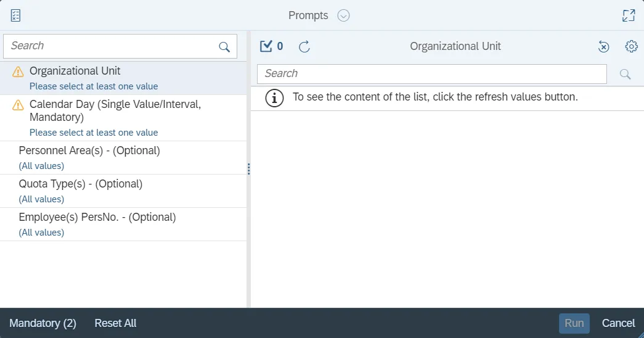Refresh the Organizational Unit values list
This screenshot has height=338, width=644.
pyautogui.click(x=304, y=46)
